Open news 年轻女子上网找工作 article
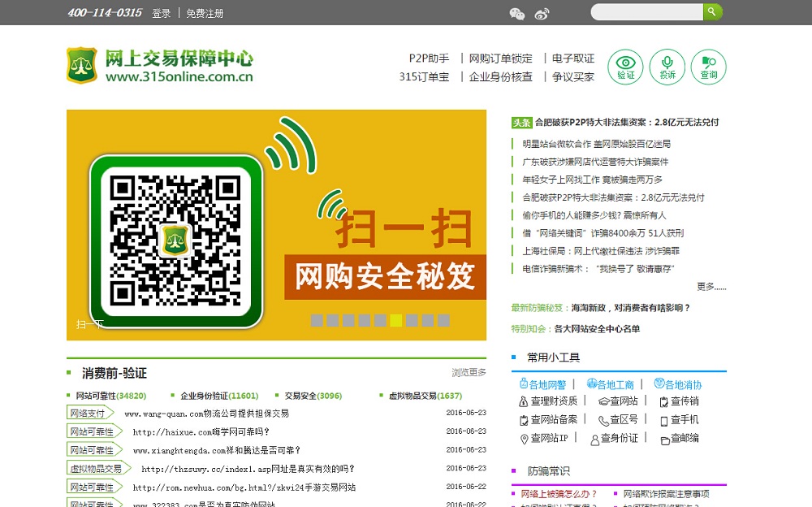Image resolution: width=812 pixels, height=507 pixels. (592, 180)
